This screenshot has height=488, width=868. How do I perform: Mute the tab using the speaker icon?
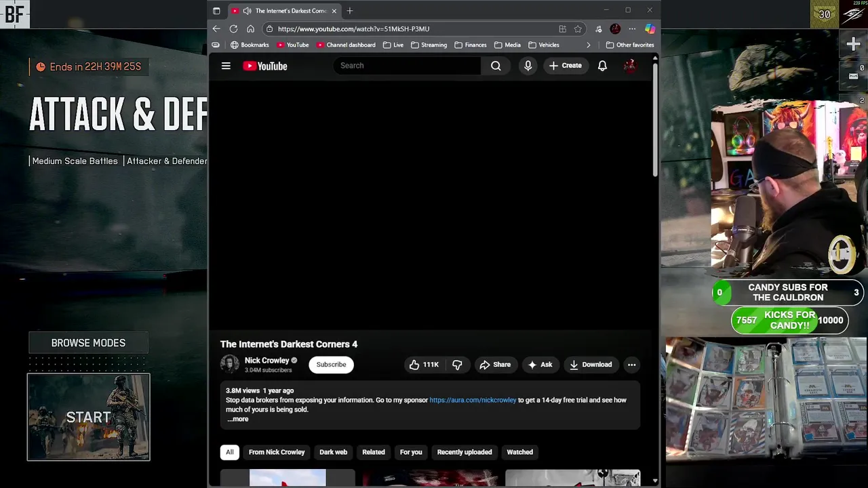tap(247, 11)
